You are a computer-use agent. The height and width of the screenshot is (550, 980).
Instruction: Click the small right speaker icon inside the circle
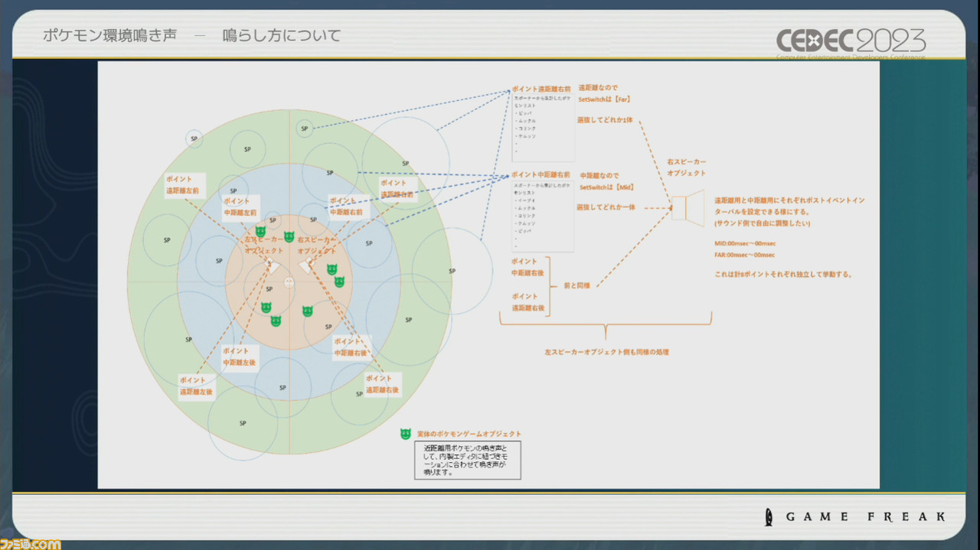coord(307,265)
